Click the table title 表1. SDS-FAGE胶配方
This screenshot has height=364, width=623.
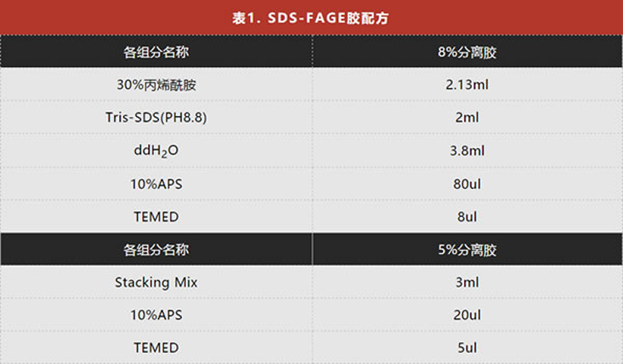point(311,17)
